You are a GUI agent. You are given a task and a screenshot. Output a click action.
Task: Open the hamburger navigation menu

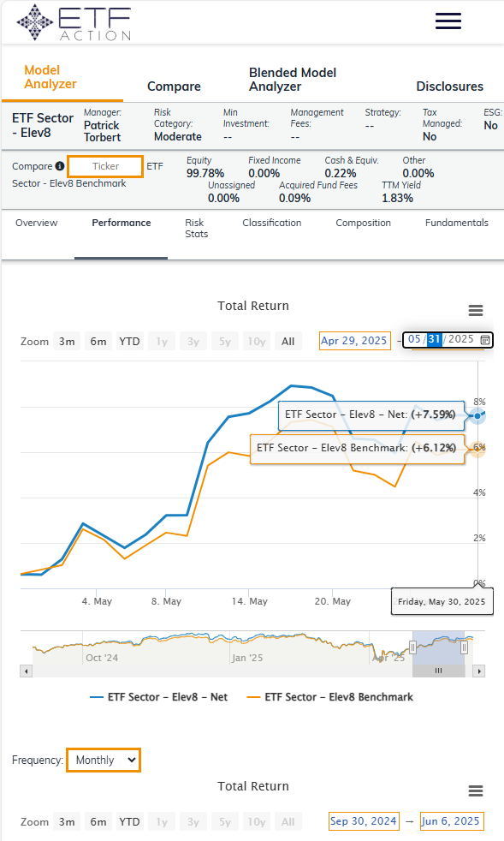(x=448, y=21)
